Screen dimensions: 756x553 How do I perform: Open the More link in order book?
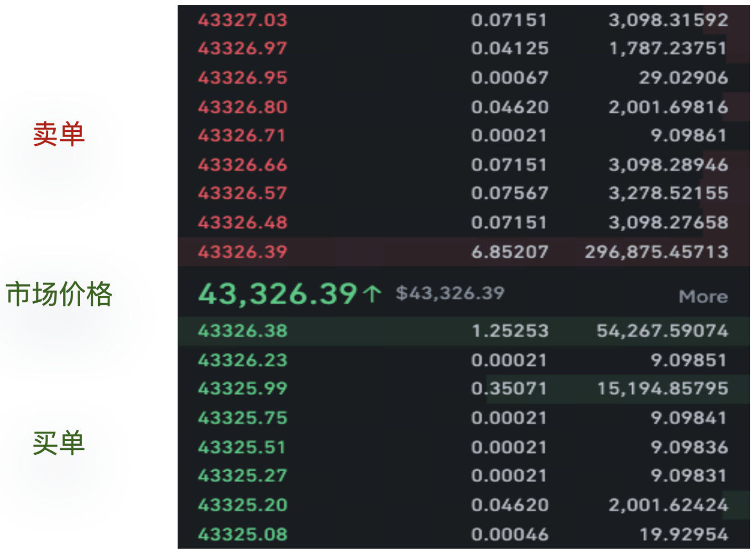[703, 296]
